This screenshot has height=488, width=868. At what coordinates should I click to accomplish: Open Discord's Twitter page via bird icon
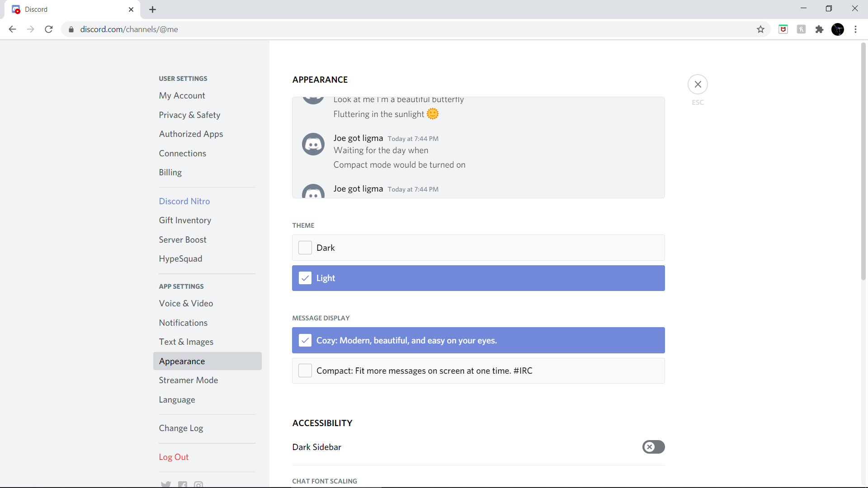(166, 485)
